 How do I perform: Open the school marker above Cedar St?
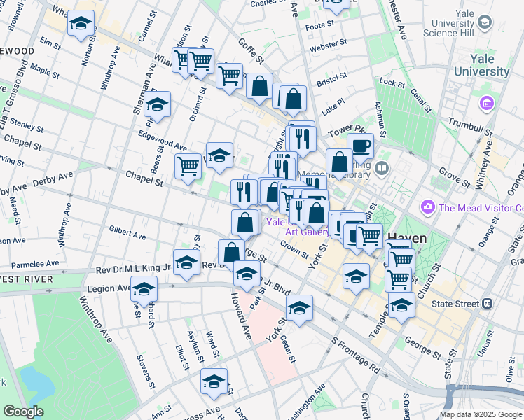[x=299, y=310]
